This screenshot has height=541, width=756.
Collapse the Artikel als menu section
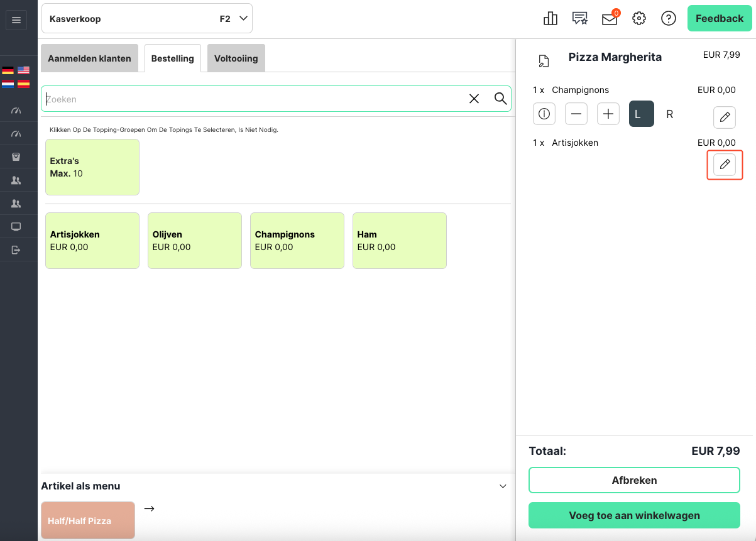[x=503, y=486]
